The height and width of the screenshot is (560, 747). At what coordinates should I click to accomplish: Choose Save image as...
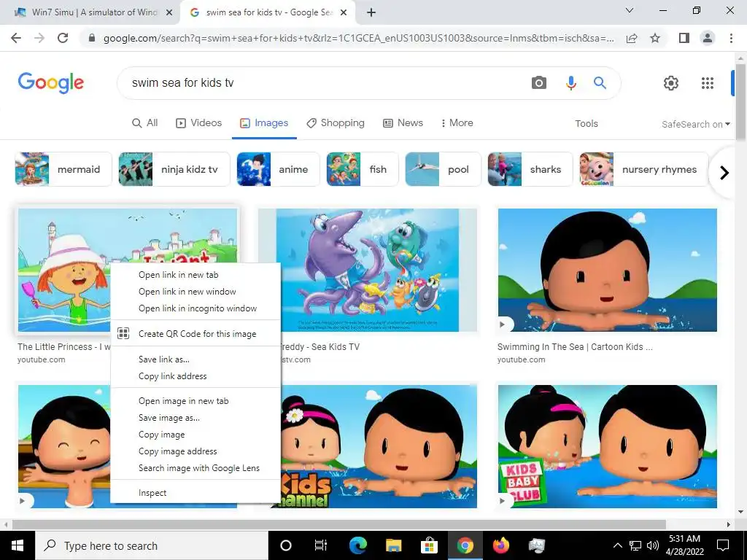(x=196, y=418)
